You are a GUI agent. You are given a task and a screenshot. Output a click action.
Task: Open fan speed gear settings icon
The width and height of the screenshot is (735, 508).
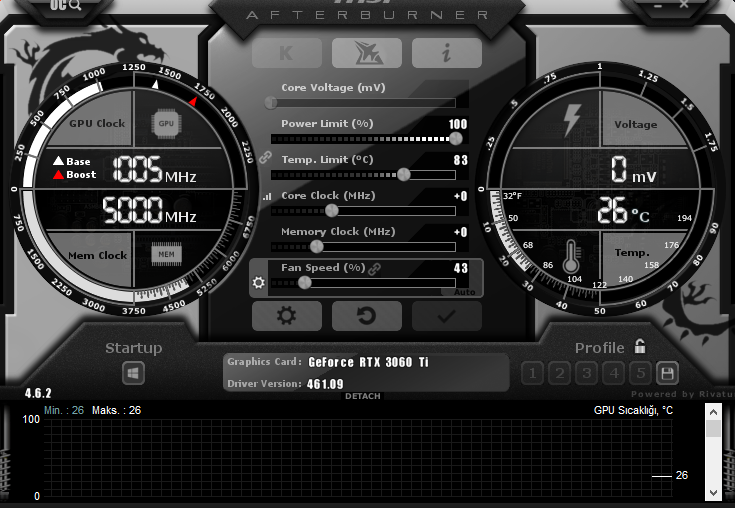259,283
